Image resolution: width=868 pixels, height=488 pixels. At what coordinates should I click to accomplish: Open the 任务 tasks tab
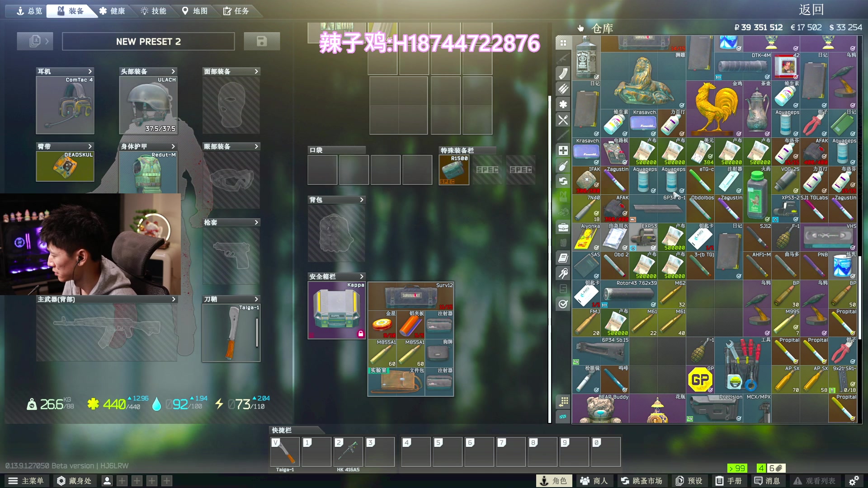pyautogui.click(x=236, y=11)
